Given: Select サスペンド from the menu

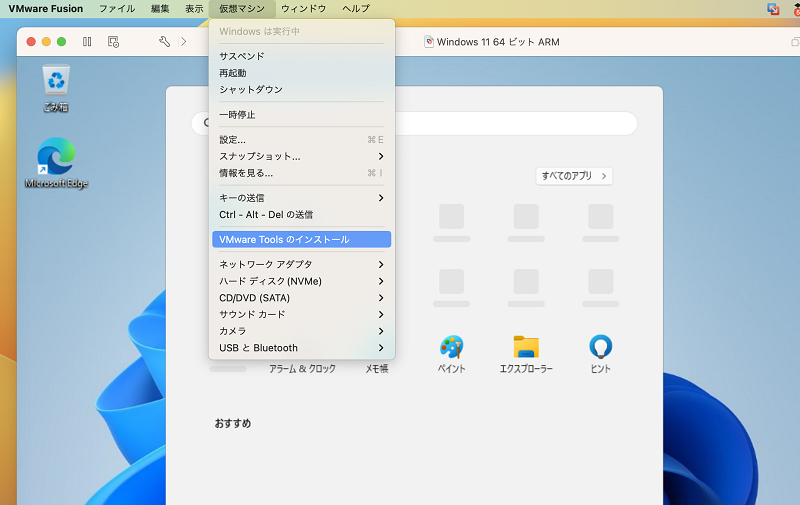Looking at the screenshot, I should point(302,56).
